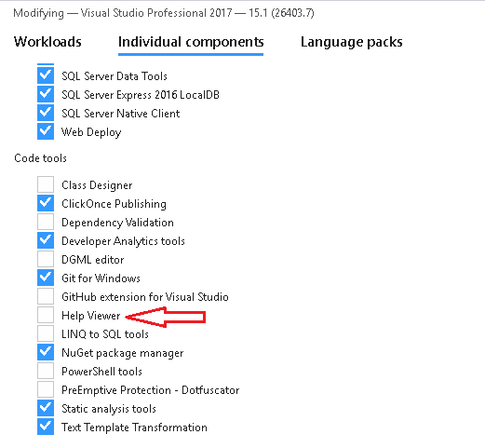Uncheck the Web Deploy component

pos(46,131)
